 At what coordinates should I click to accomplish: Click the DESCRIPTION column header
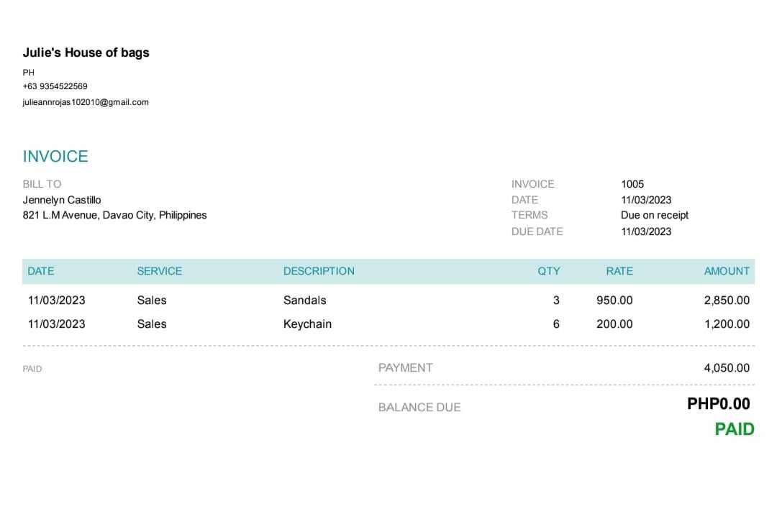click(319, 271)
